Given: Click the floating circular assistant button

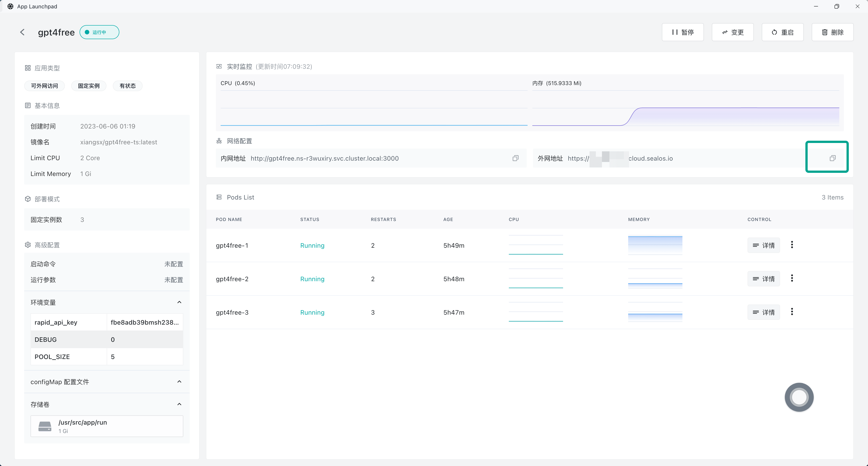Looking at the screenshot, I should (x=799, y=397).
